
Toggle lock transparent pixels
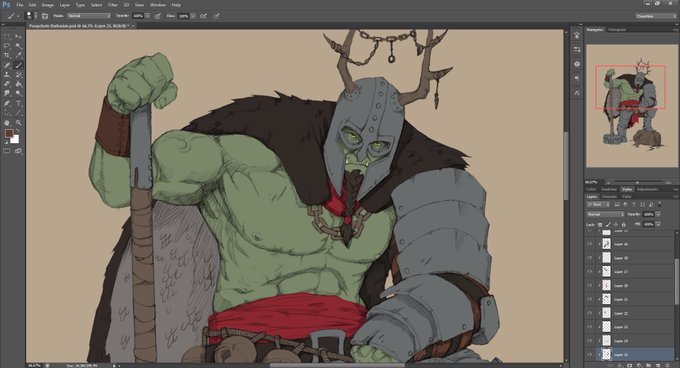click(x=600, y=225)
